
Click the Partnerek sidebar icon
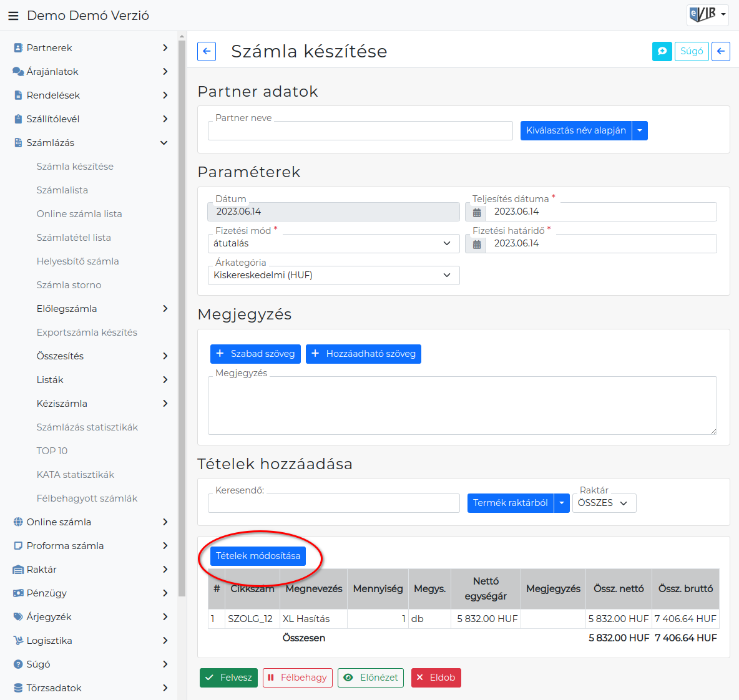(x=18, y=48)
